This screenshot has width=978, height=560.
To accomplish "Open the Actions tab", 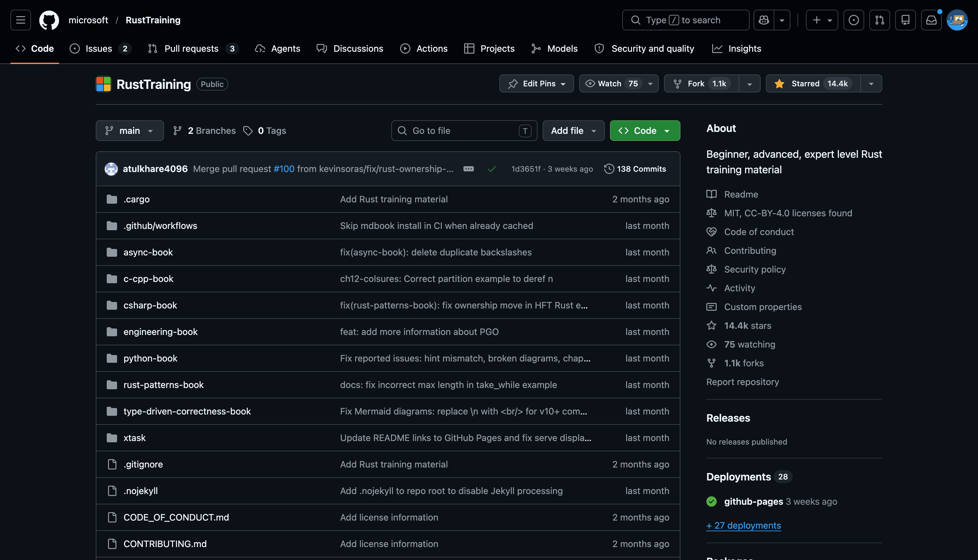I will (x=424, y=48).
